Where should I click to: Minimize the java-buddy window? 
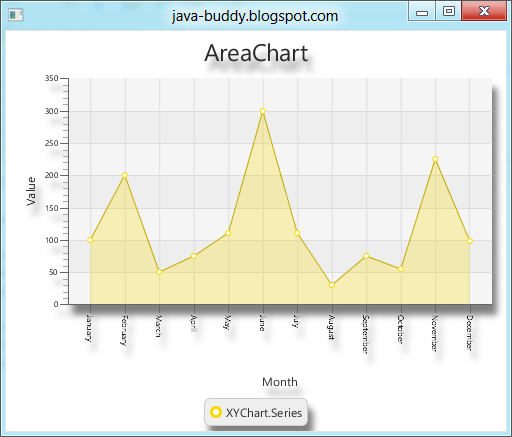click(422, 11)
